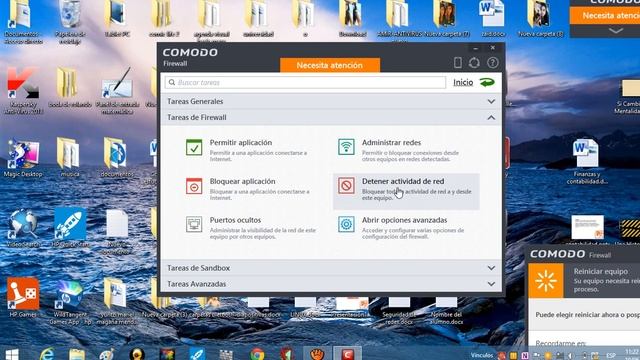The height and width of the screenshot is (360, 640).
Task: Open the Bloquear aplicación task title
Action: point(242,181)
